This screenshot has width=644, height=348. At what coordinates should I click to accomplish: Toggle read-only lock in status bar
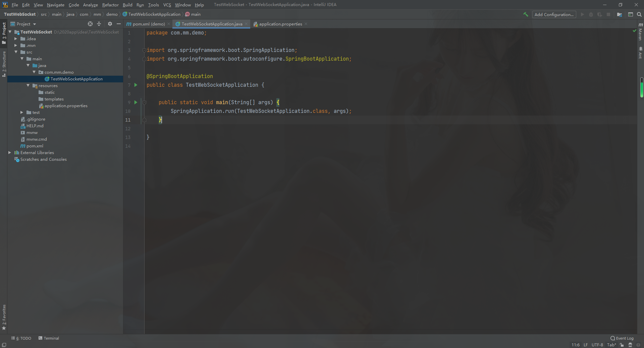coord(621,345)
